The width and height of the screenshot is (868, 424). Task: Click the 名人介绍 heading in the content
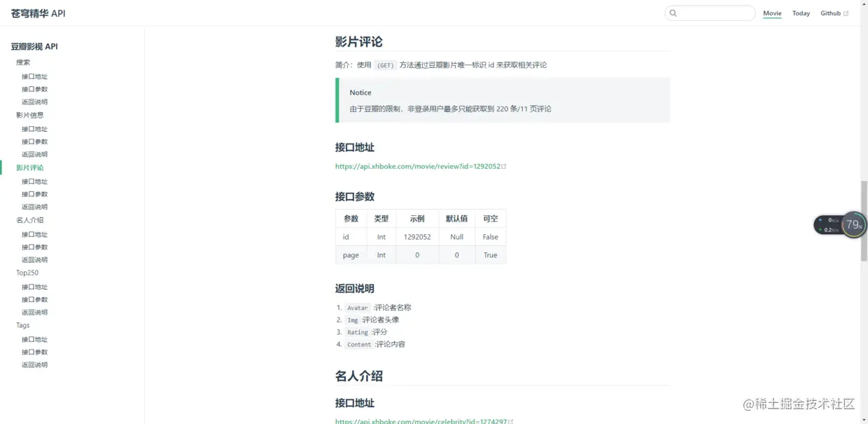tap(358, 376)
